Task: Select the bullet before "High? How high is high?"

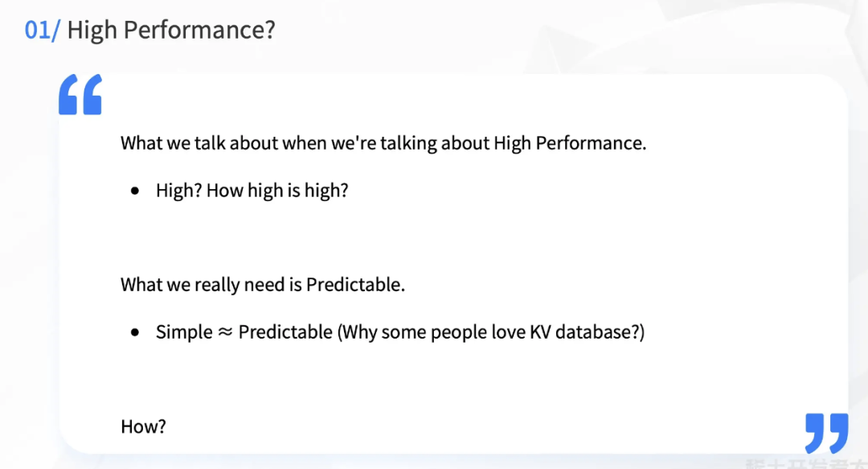Action: (x=134, y=191)
